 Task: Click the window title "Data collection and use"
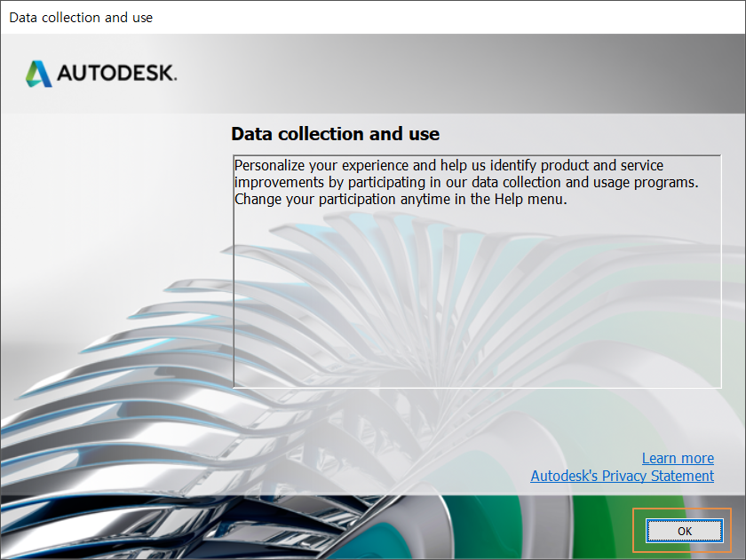click(81, 18)
